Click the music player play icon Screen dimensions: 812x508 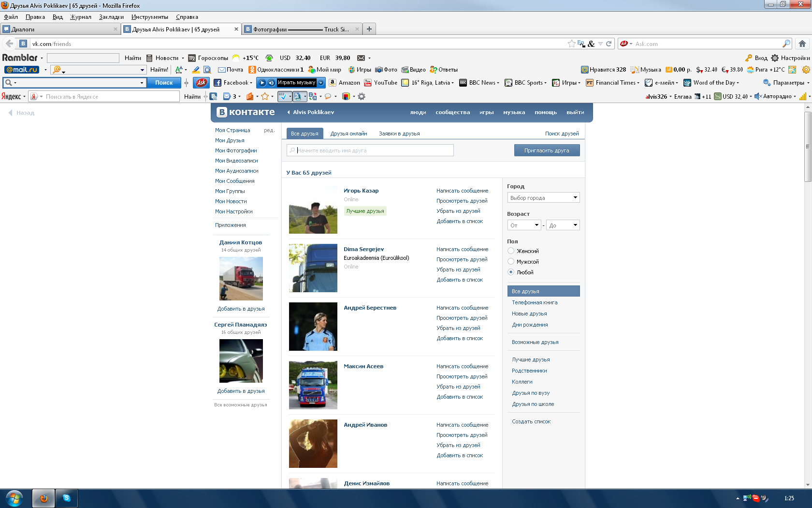pyautogui.click(x=262, y=83)
